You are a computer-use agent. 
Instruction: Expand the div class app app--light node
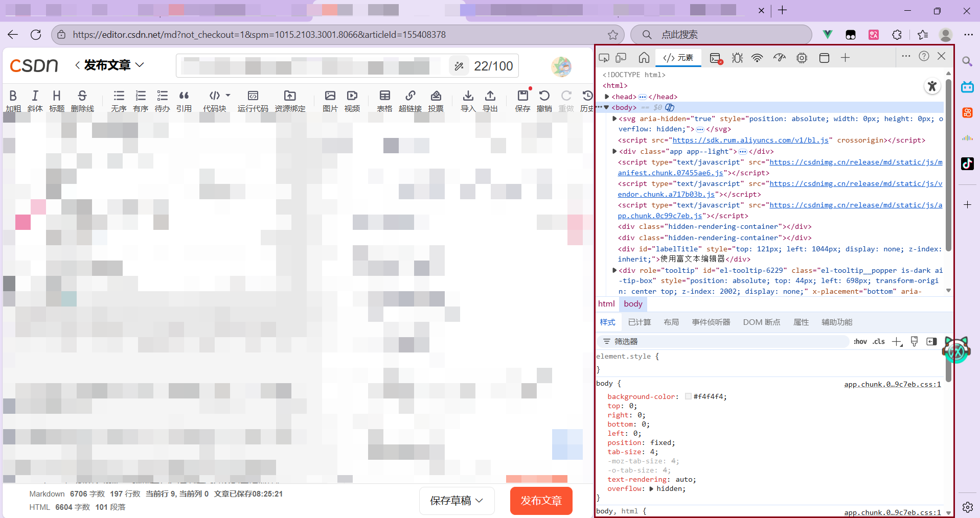614,151
